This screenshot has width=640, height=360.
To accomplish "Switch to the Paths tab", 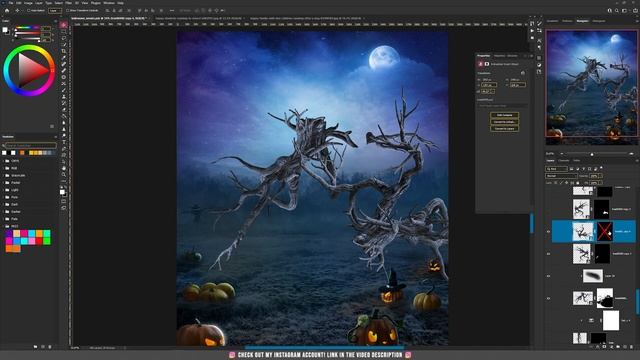I will [577, 160].
